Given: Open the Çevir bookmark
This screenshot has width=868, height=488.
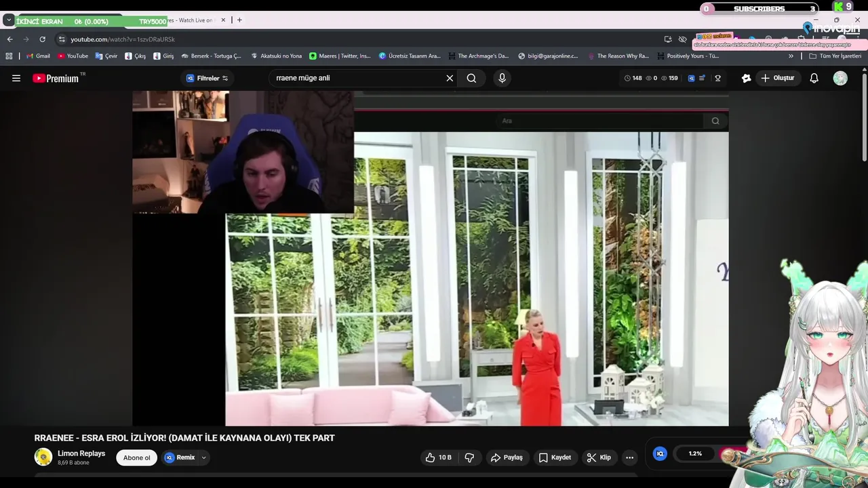Looking at the screenshot, I should [x=106, y=56].
